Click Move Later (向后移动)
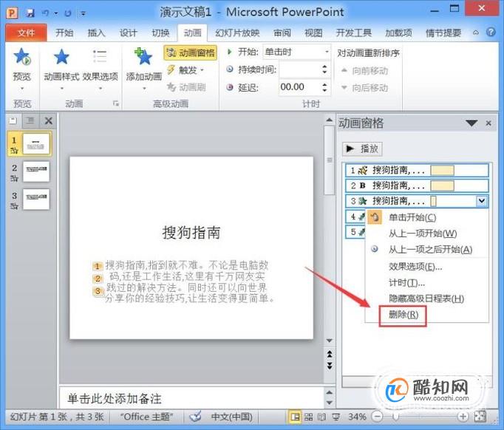This screenshot has height=430, width=504. pyautogui.click(x=364, y=87)
